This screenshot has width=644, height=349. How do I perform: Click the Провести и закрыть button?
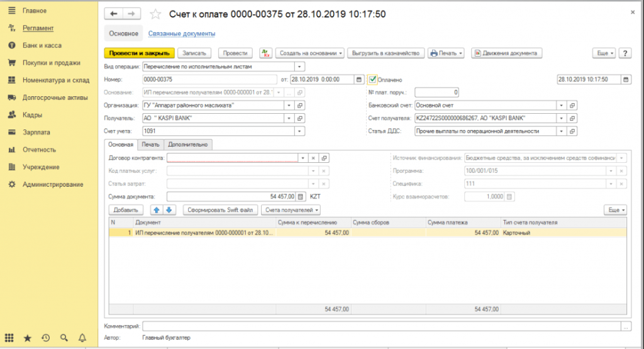(x=139, y=53)
